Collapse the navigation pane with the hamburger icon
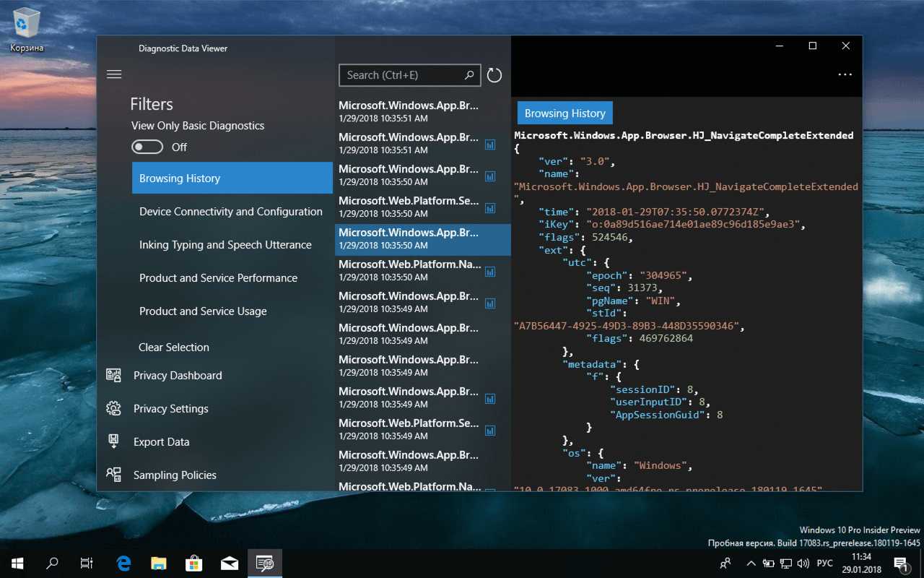Screen dimensions: 924x578 click(x=113, y=73)
